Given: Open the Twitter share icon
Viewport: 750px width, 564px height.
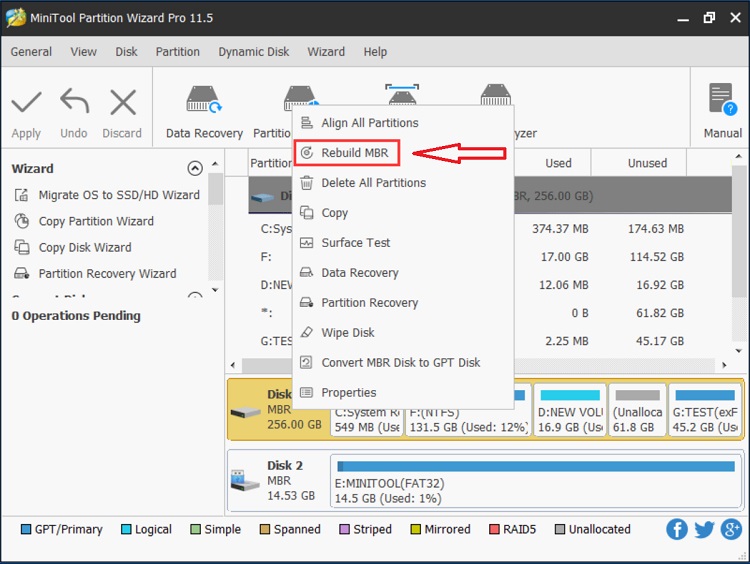Looking at the screenshot, I should click(x=704, y=529).
